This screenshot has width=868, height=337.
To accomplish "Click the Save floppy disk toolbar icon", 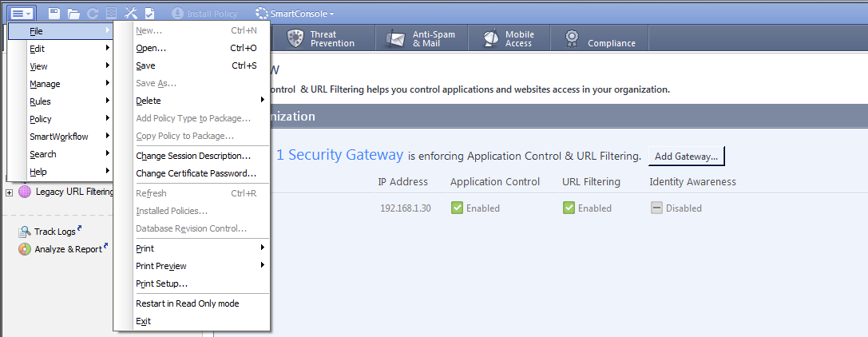I will (x=54, y=14).
